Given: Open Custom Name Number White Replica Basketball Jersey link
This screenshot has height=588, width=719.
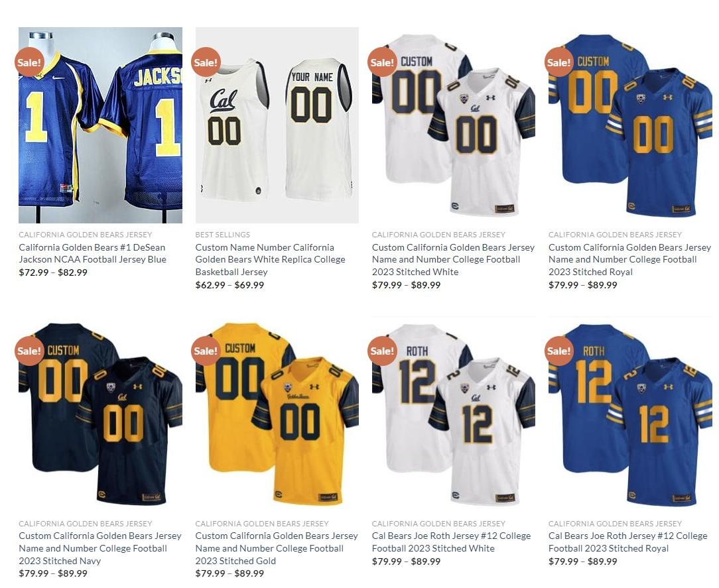Looking at the screenshot, I should tap(270, 259).
